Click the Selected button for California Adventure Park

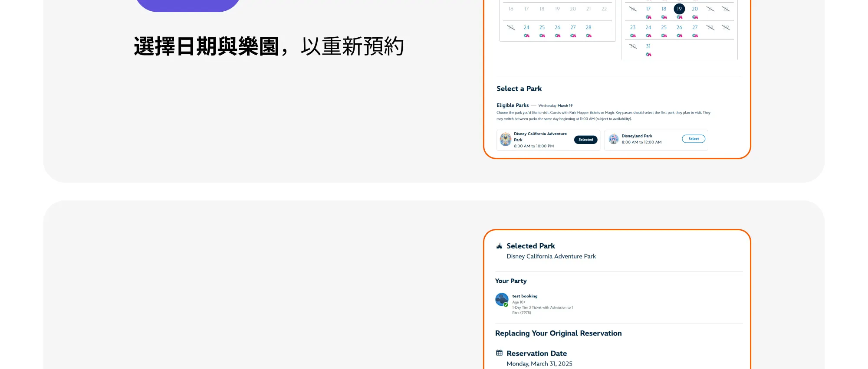[x=586, y=140]
